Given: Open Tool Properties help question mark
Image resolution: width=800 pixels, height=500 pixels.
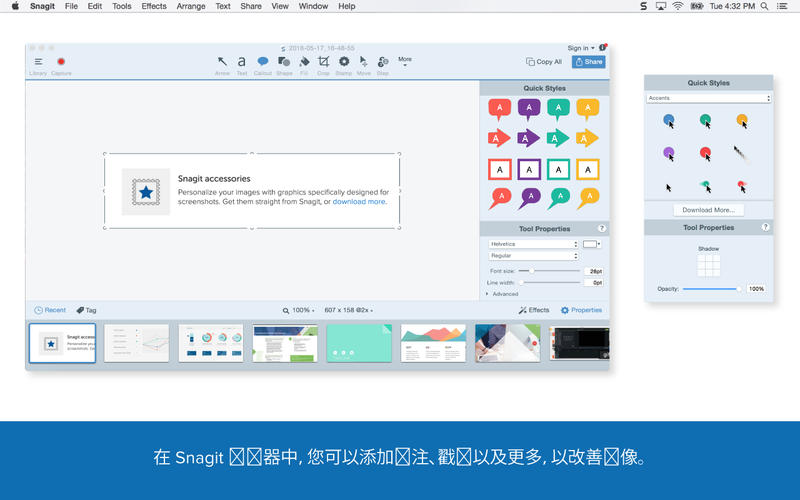Looking at the screenshot, I should [x=602, y=228].
